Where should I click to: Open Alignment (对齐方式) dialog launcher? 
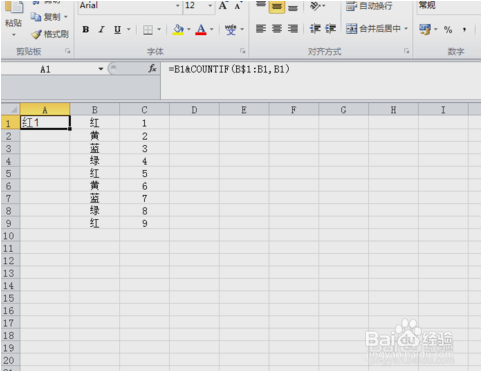point(406,51)
